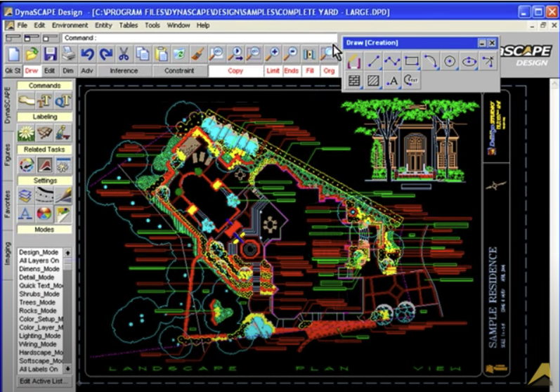Click the QT quick text command icon
The image size is (560, 392).
63,101
